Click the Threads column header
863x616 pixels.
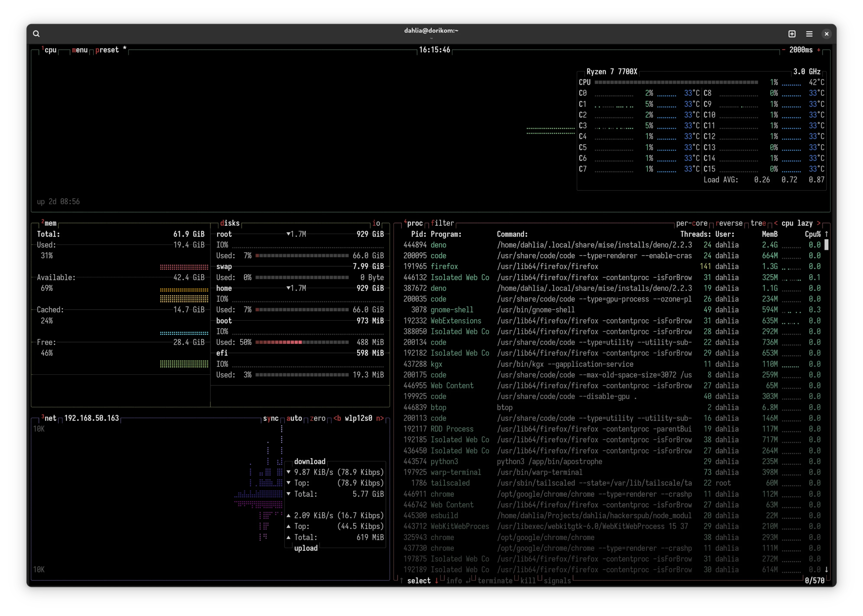(x=695, y=234)
